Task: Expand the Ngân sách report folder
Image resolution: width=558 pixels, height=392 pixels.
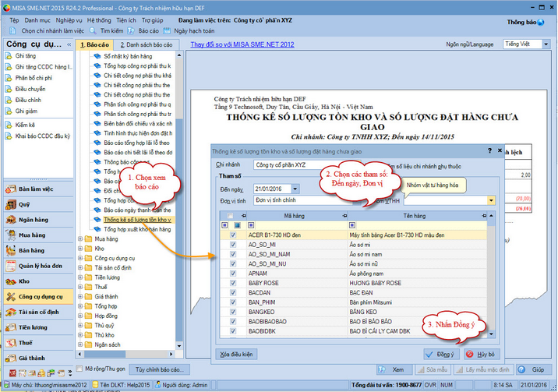Action: (x=80, y=344)
